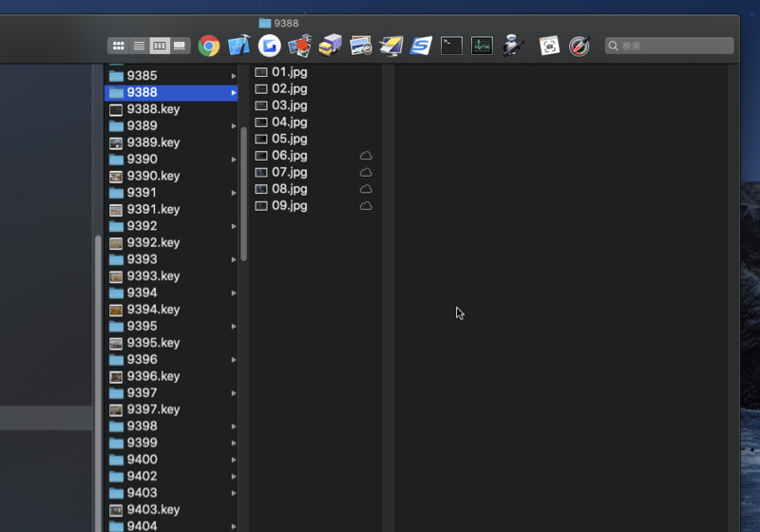Switch Finder to gallery view
Screen dimensions: 760x532
[180, 46]
